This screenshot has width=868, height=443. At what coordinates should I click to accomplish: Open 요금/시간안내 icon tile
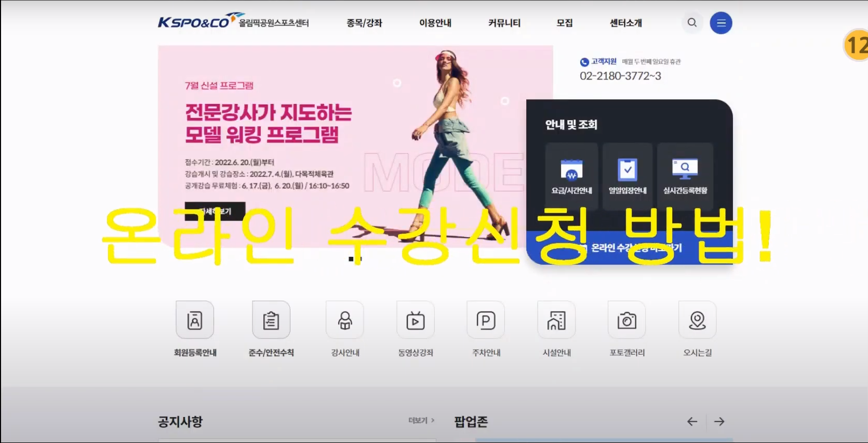[x=572, y=176]
